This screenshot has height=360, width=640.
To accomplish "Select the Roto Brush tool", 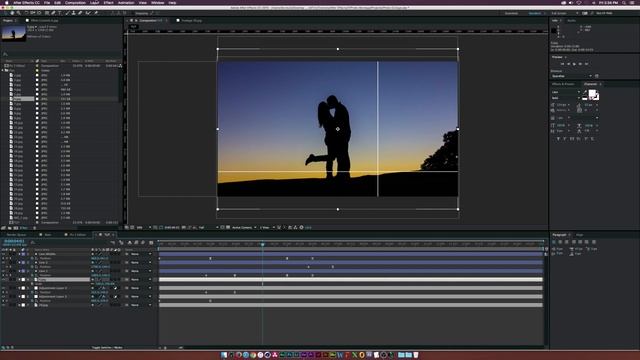I will (88, 13).
